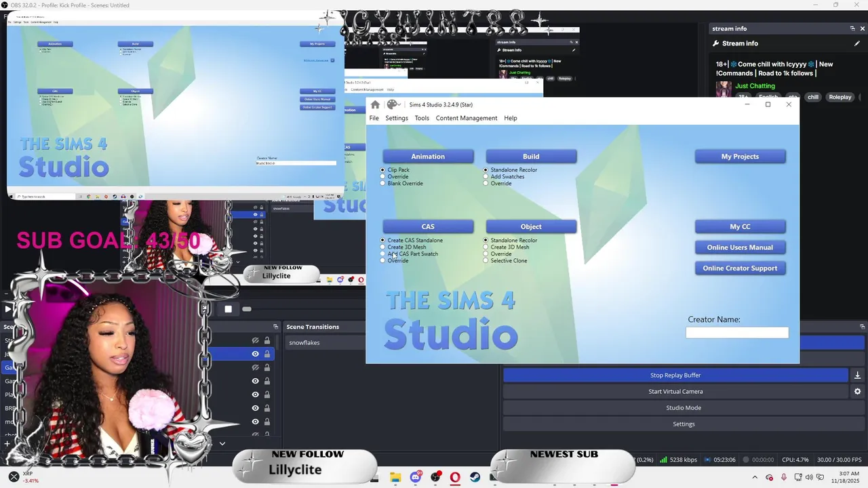Click the My CC button

740,226
